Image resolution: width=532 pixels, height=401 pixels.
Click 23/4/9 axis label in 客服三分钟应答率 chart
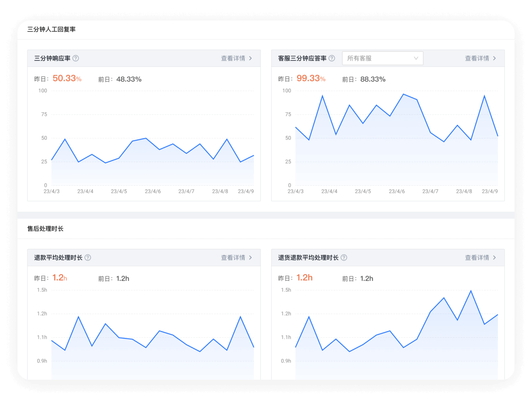[x=489, y=191]
